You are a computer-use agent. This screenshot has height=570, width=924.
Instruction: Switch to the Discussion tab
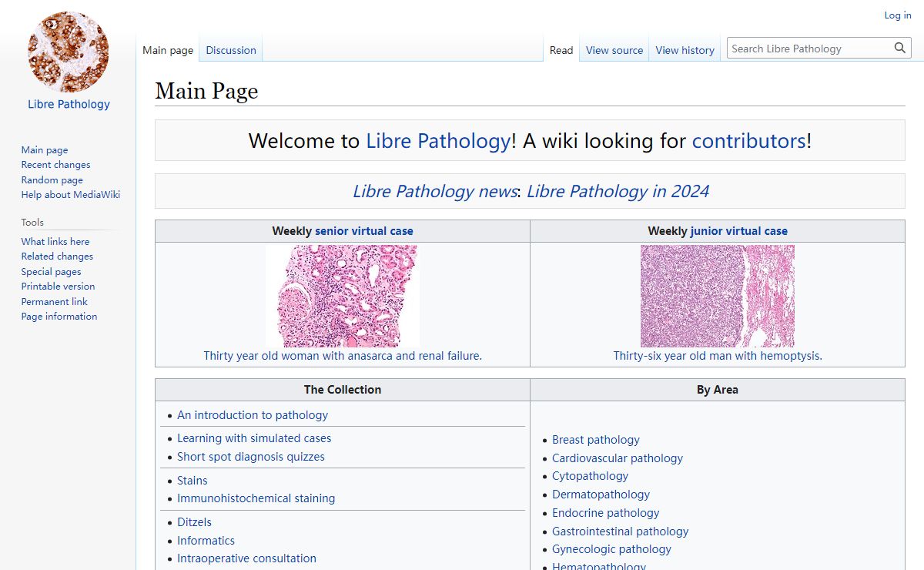pyautogui.click(x=231, y=50)
